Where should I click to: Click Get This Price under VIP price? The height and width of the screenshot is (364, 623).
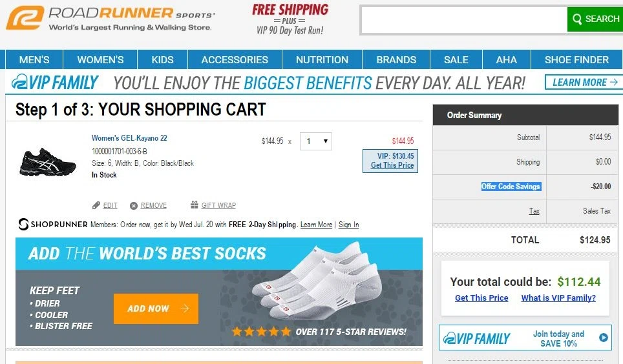tap(392, 165)
